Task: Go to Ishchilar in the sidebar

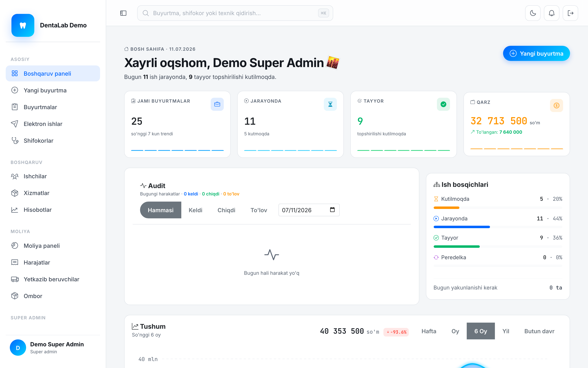Action: pos(53,176)
